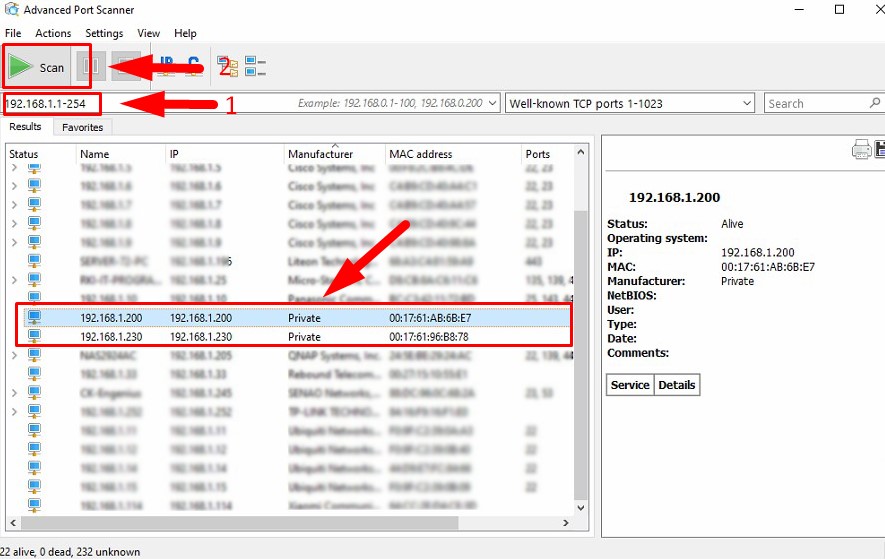
Task: Open the View menu
Action: pyautogui.click(x=148, y=33)
